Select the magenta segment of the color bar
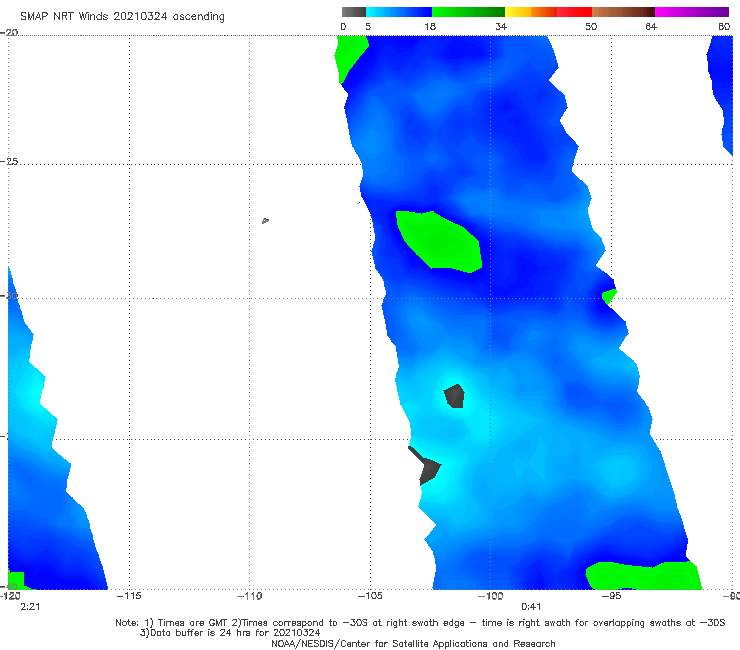740x650 pixels. tap(692, 12)
